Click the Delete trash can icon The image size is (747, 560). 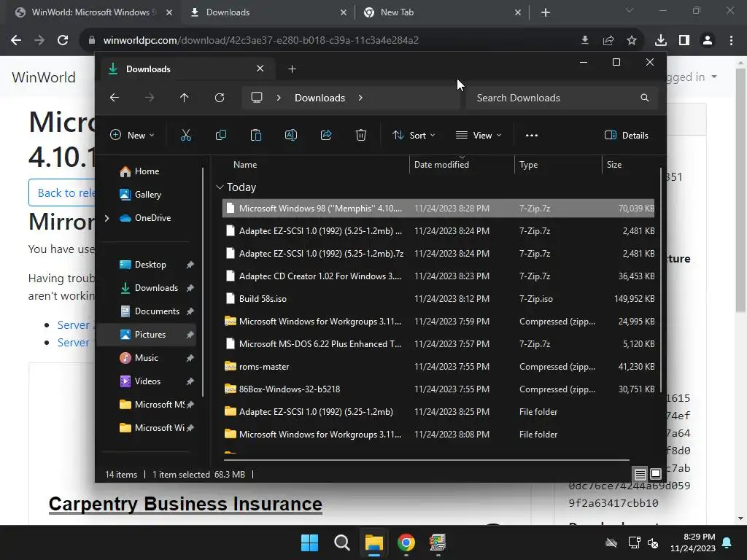361,135
